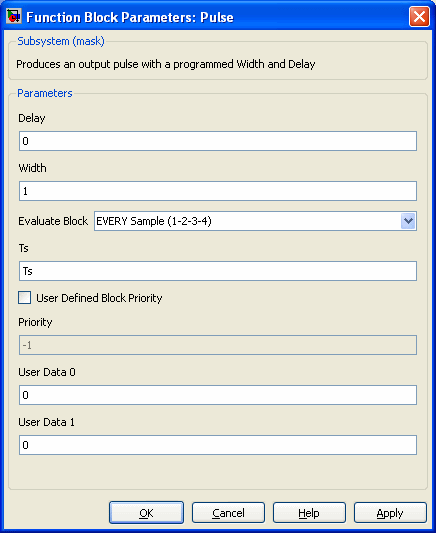Screen dimensions: 436x533
Task: Focus the Ts sample time field
Action: 218,271
